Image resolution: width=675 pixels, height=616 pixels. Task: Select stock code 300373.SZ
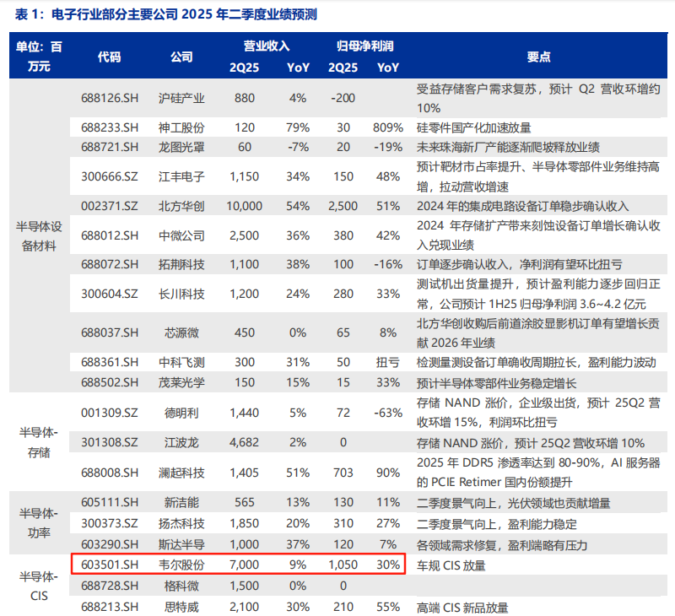[110, 523]
